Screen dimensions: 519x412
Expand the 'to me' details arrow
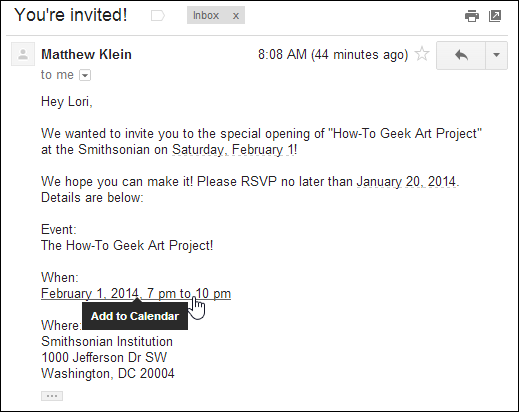[85, 75]
